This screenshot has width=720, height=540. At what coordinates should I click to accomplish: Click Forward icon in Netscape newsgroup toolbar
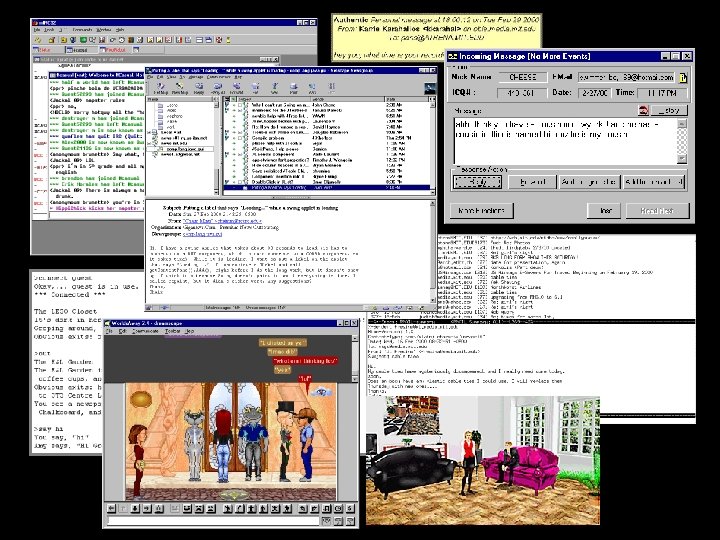click(x=236, y=88)
